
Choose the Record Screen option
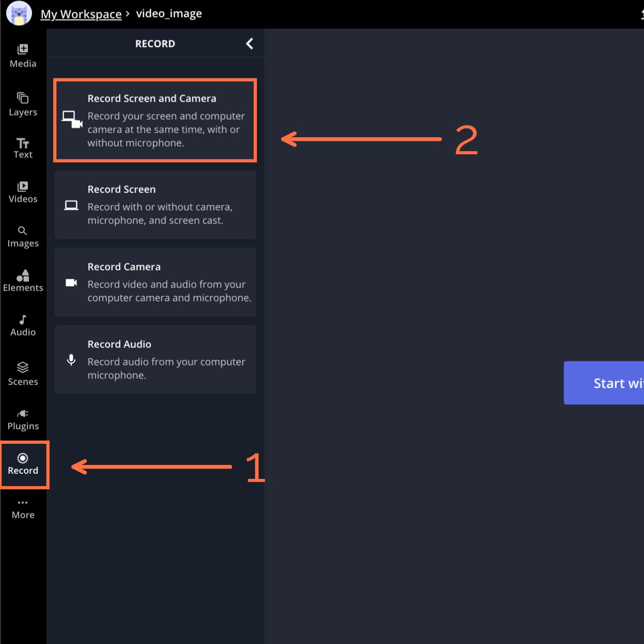click(155, 205)
